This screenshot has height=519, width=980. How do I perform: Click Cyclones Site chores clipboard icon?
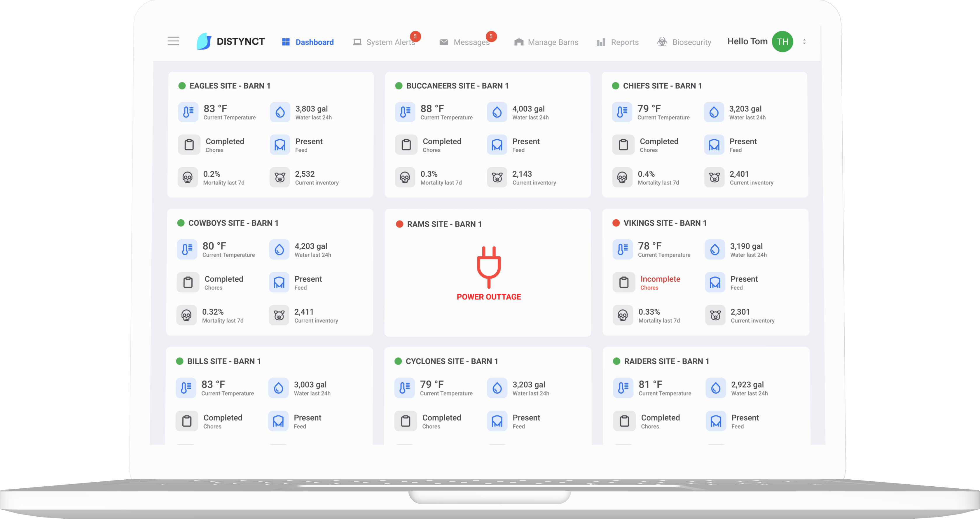click(x=406, y=421)
